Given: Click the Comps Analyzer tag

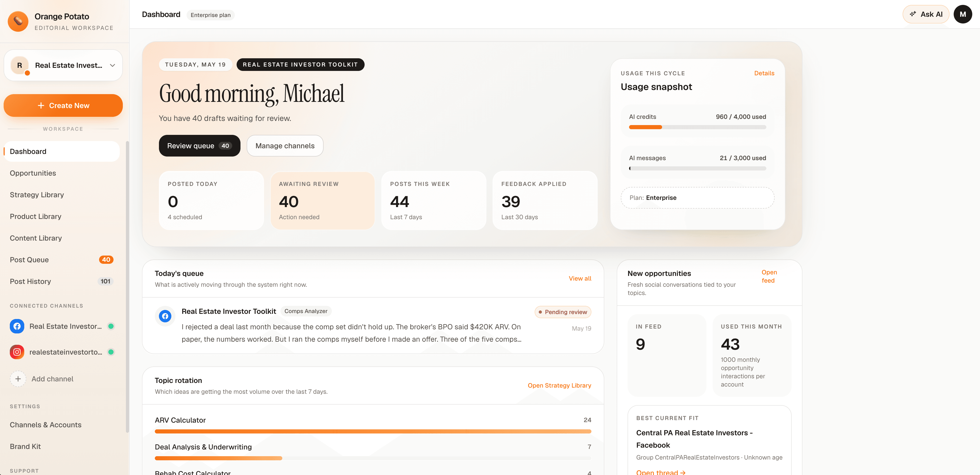Looking at the screenshot, I should click(306, 311).
